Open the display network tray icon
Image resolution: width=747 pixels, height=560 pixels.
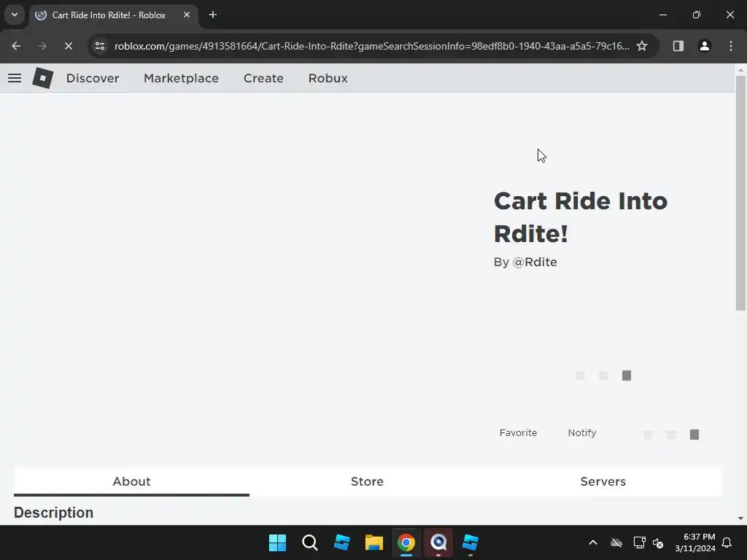click(x=639, y=542)
